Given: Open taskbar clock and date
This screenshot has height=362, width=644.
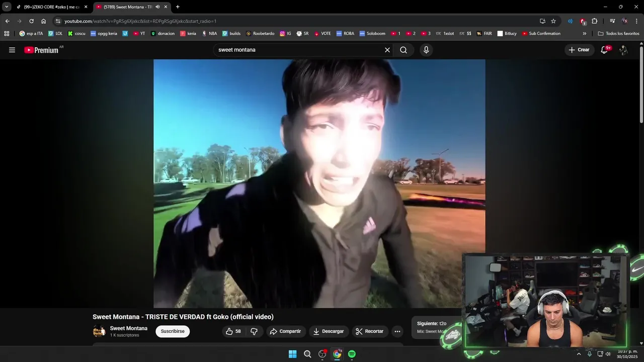Looking at the screenshot, I should point(628,354).
